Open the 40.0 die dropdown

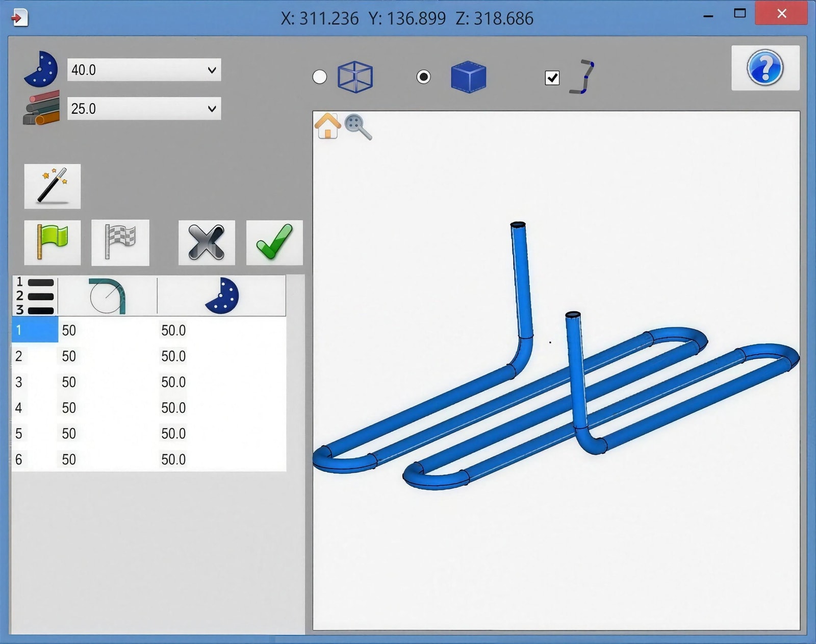[x=144, y=70]
